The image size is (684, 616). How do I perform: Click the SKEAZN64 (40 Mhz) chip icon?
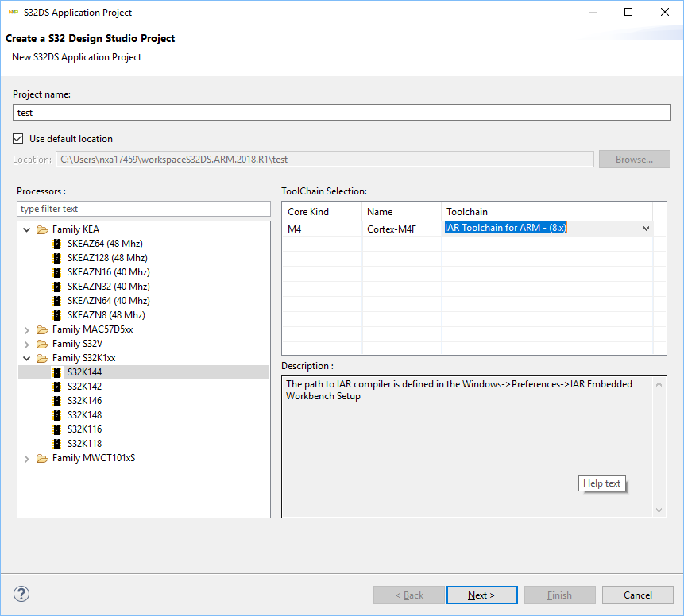pyautogui.click(x=56, y=301)
